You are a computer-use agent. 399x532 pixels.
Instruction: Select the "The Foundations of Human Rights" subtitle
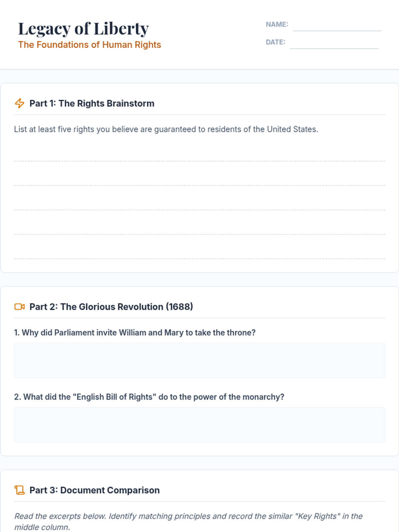tap(89, 45)
